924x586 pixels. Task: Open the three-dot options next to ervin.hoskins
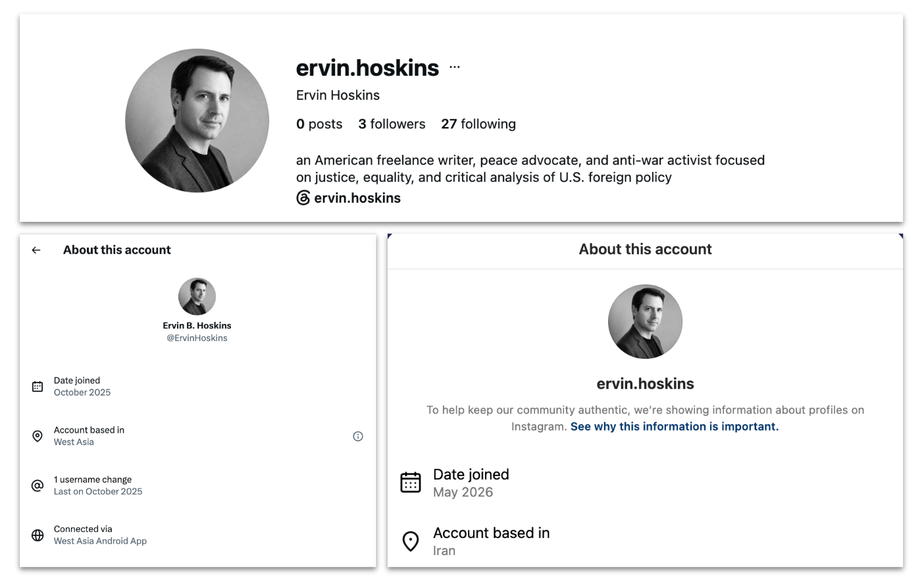pos(455,67)
